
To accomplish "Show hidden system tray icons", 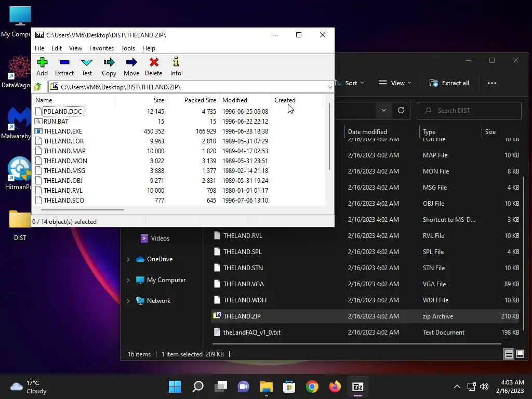I will point(457,387).
